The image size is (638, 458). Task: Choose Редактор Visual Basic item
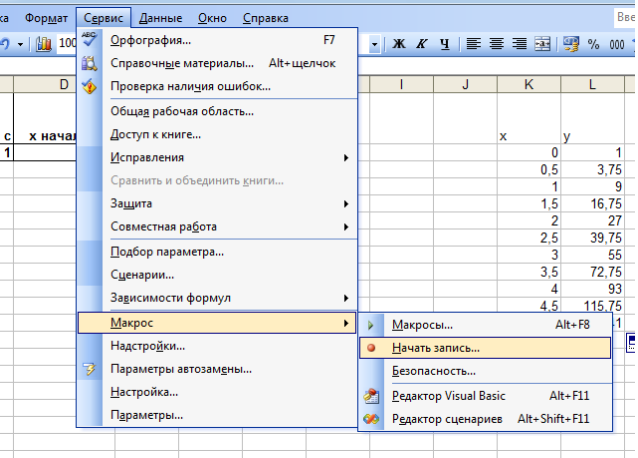click(x=485, y=396)
